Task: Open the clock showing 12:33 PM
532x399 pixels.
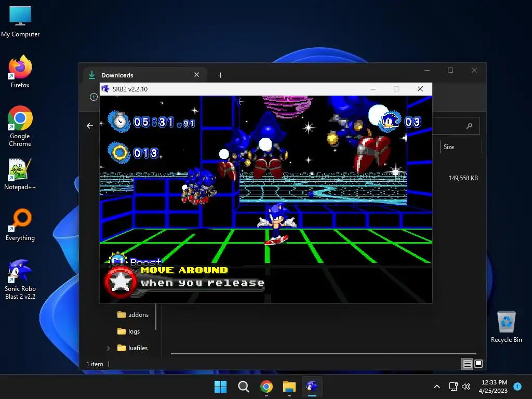Action: pos(493,387)
